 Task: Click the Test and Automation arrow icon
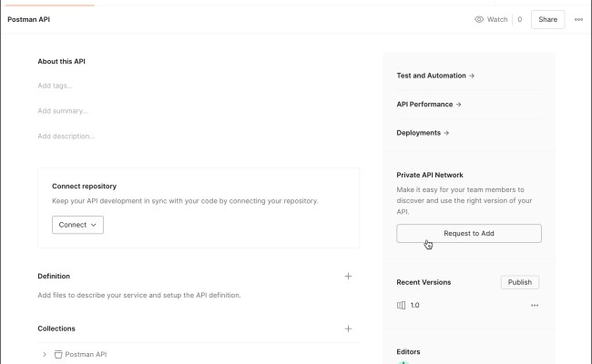(x=472, y=76)
